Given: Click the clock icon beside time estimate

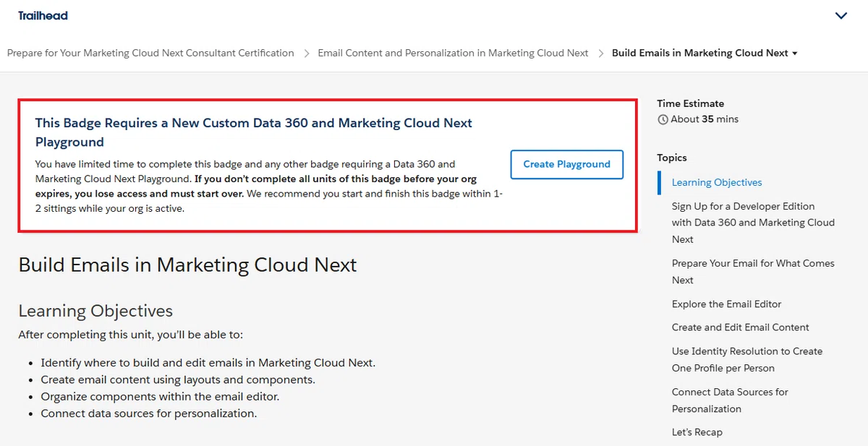Looking at the screenshot, I should point(663,119).
